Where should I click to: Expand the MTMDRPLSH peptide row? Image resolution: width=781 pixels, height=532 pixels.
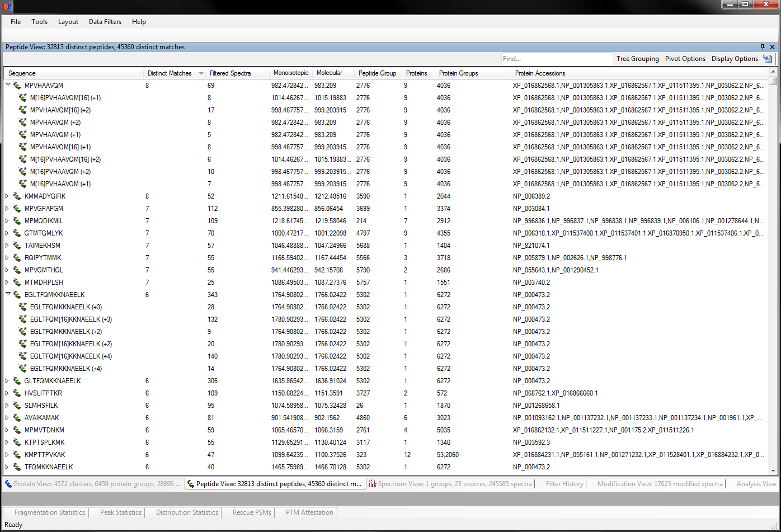pos(7,283)
